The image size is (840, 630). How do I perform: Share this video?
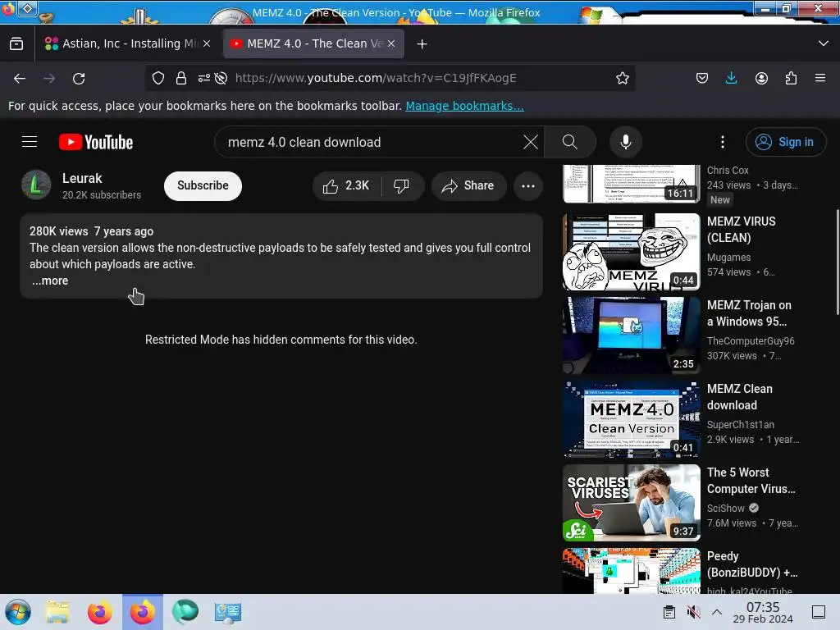(x=468, y=186)
